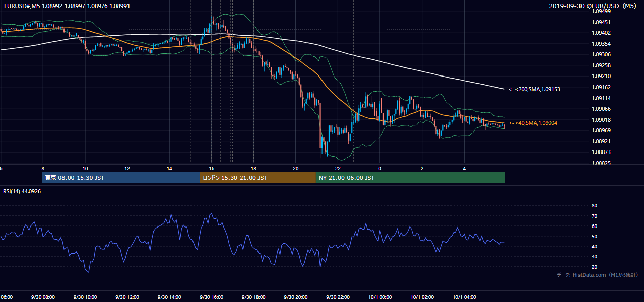Click the midnight 0 label on the price time axis

[380, 168]
